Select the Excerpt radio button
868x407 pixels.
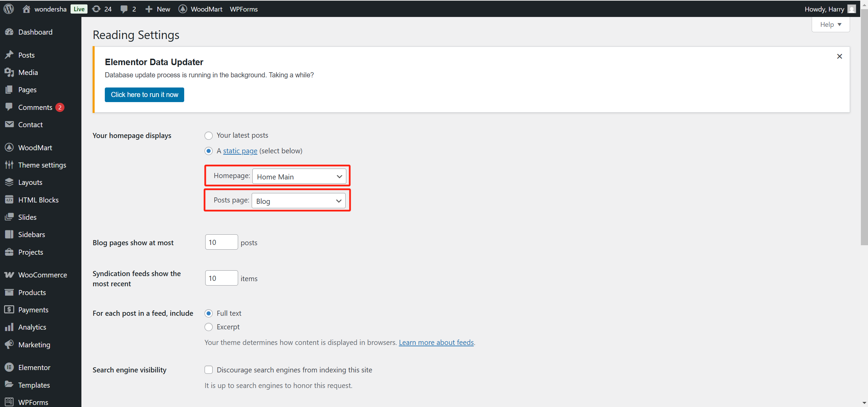[x=209, y=327]
